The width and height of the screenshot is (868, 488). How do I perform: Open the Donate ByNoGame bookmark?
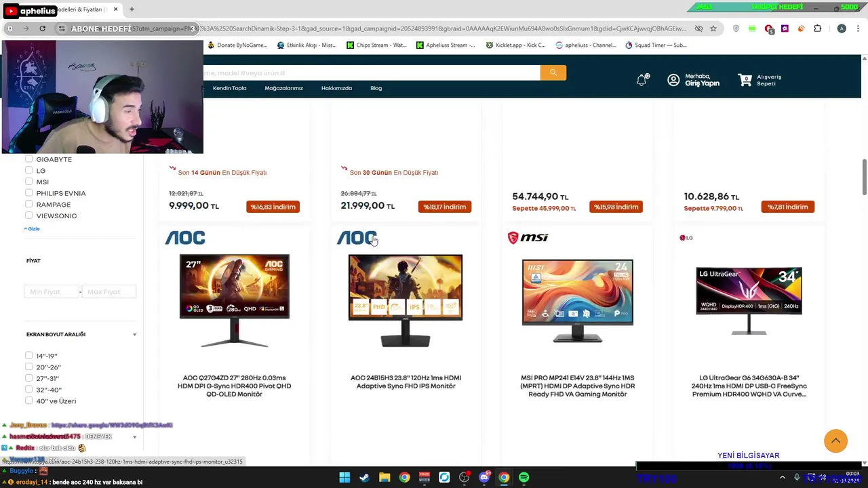[x=237, y=45]
